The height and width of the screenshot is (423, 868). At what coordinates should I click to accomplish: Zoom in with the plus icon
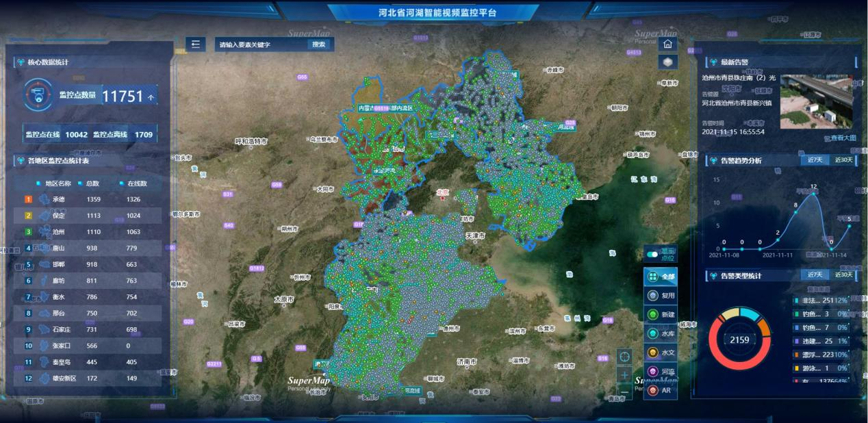(624, 374)
